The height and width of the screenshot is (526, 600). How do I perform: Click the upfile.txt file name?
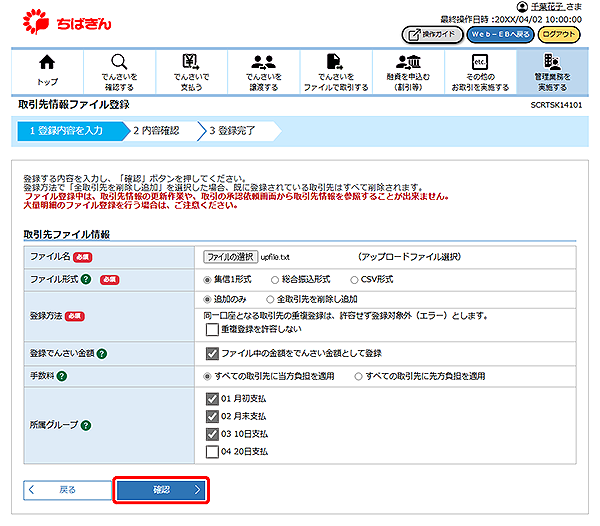[x=275, y=257]
